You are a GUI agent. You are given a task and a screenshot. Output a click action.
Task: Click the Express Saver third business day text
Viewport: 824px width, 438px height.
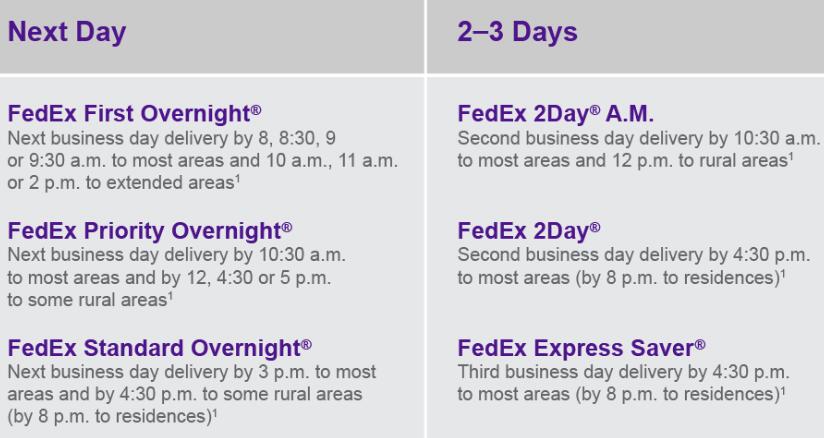624,383
